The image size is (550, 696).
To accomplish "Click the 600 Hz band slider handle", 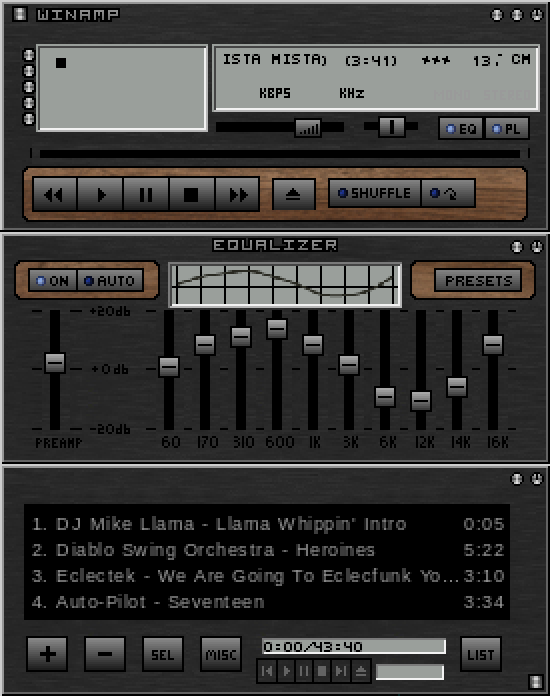I will coord(277,328).
